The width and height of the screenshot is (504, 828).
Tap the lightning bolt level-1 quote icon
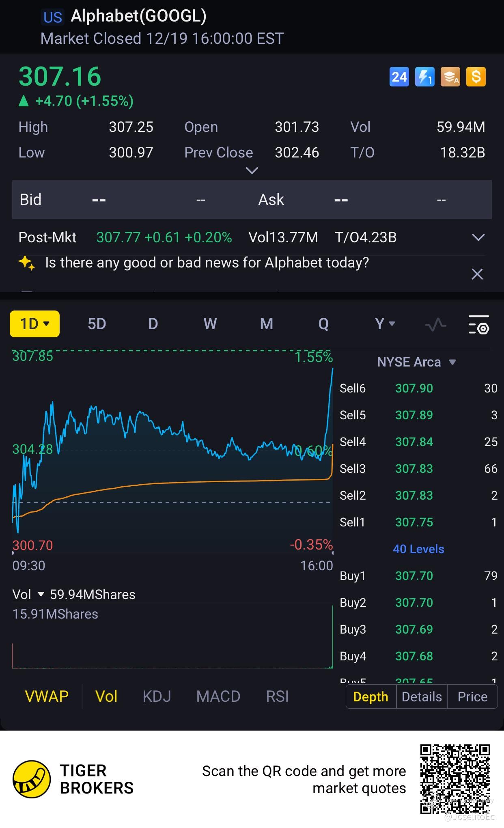[424, 77]
